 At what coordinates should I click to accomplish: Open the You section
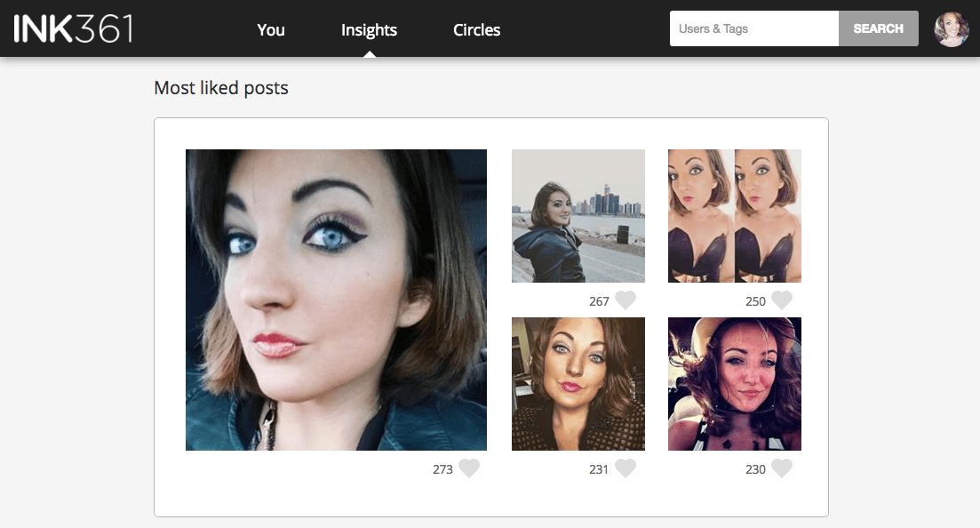tap(271, 29)
